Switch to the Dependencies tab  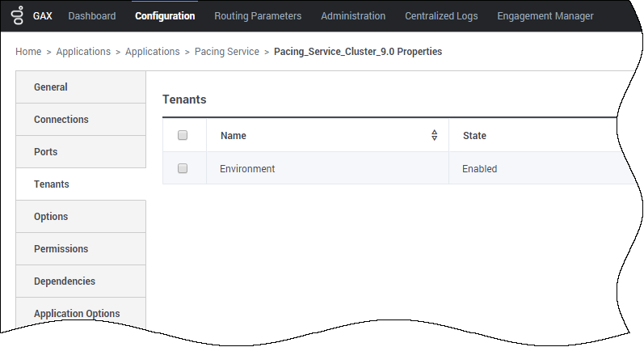coord(81,281)
